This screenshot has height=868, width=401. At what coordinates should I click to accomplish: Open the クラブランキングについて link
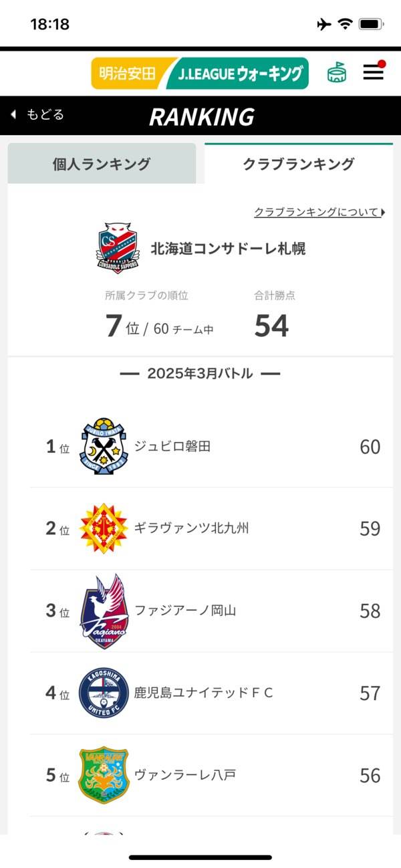click(319, 213)
